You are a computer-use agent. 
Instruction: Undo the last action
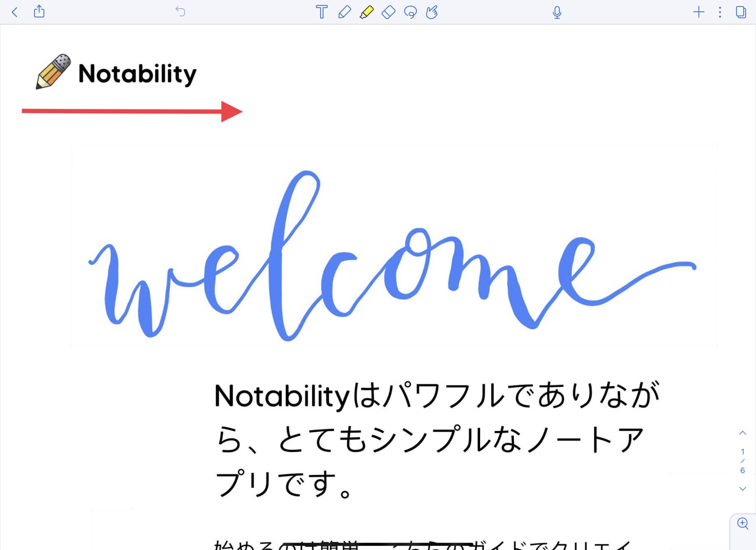(180, 12)
